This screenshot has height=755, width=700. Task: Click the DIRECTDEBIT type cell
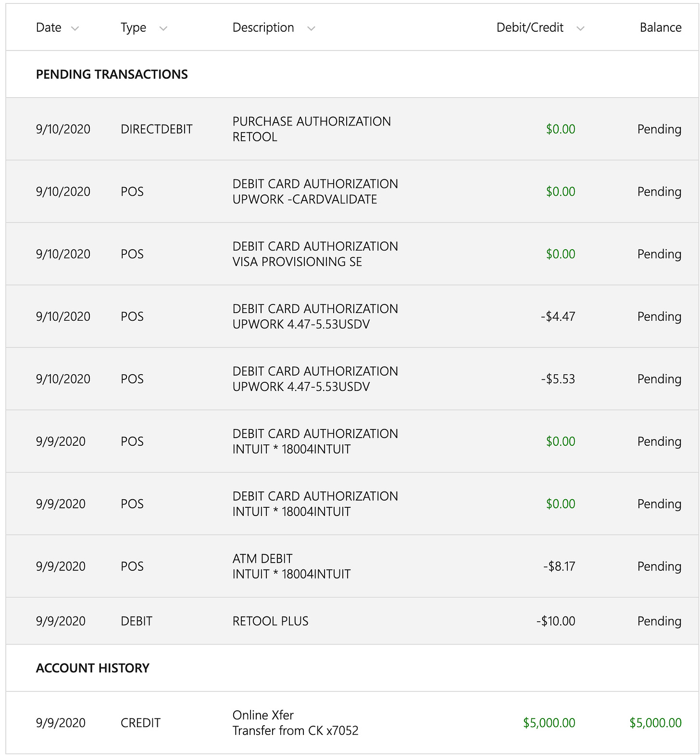pos(157,129)
